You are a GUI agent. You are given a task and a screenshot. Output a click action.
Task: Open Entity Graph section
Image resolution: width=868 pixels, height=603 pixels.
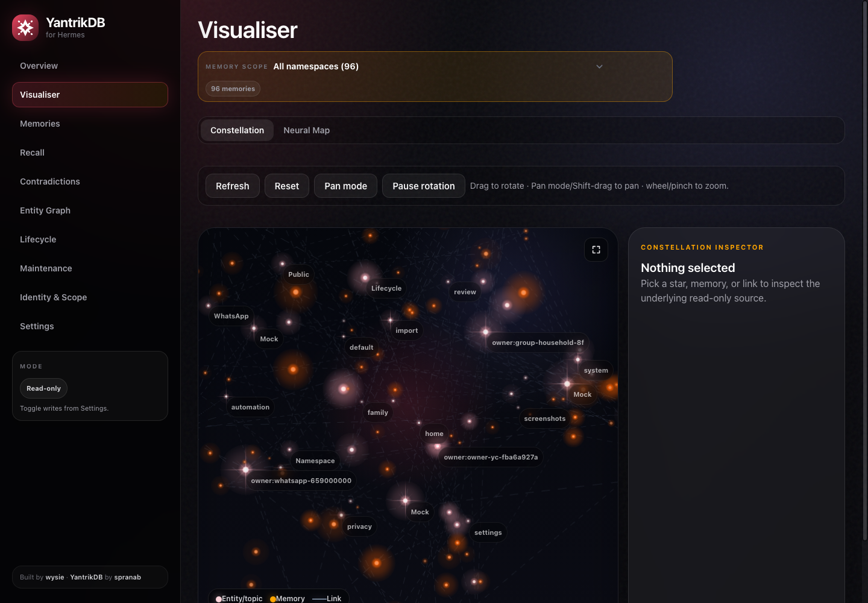click(90, 210)
